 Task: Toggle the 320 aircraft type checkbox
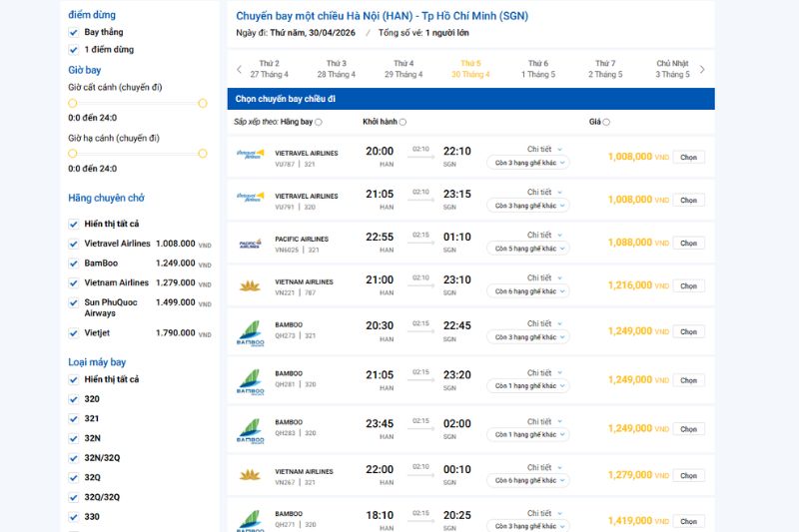coord(73,399)
